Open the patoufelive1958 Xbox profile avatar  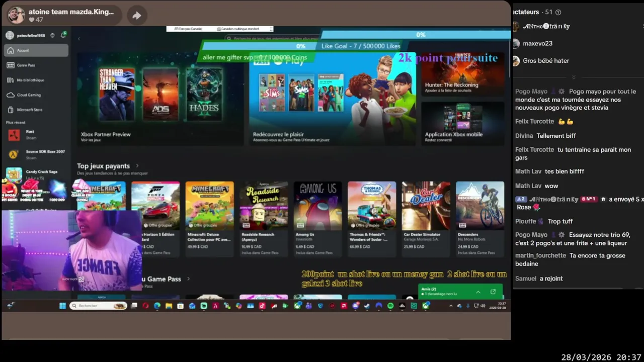10,36
